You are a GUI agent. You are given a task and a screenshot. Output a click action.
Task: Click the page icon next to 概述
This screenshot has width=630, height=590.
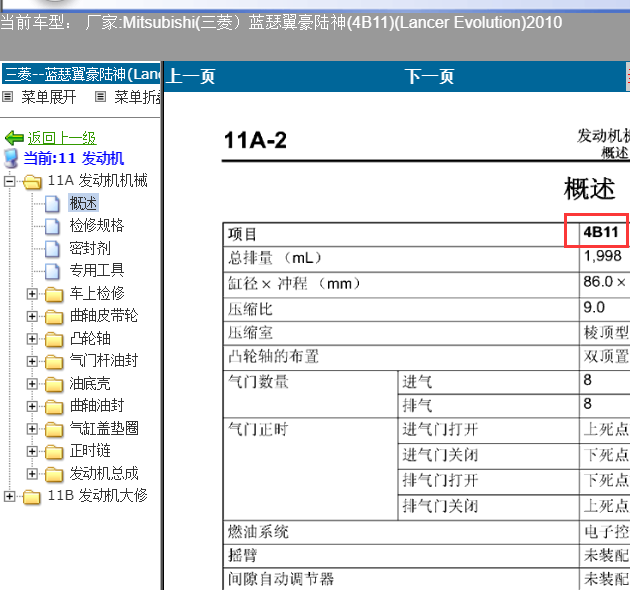click(x=52, y=204)
